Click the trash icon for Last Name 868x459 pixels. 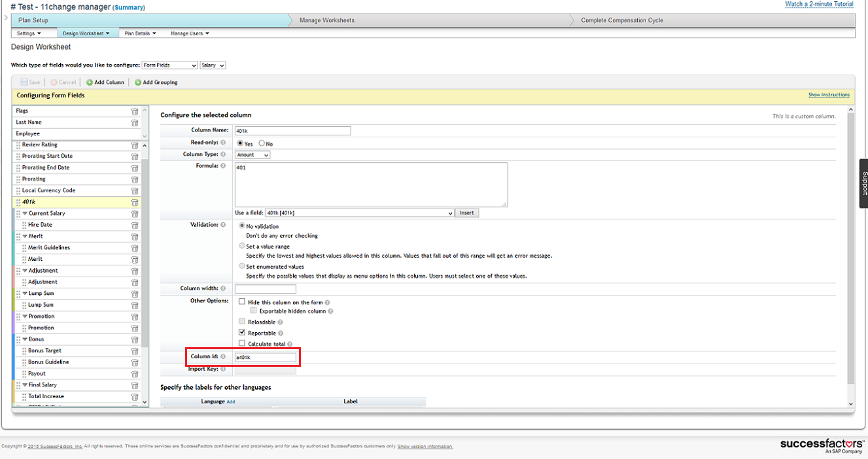pyautogui.click(x=135, y=122)
